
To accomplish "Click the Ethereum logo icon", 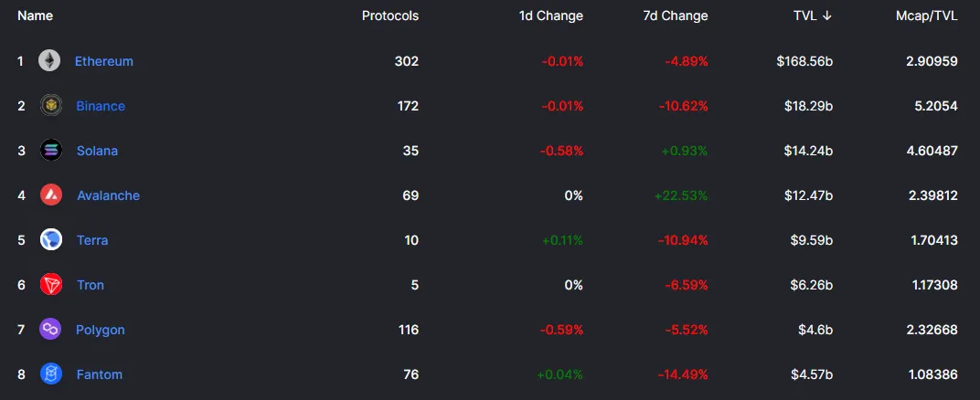I will (49, 61).
